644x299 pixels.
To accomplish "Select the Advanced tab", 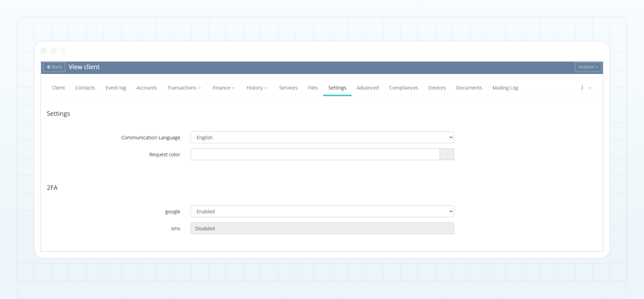I will tap(368, 88).
